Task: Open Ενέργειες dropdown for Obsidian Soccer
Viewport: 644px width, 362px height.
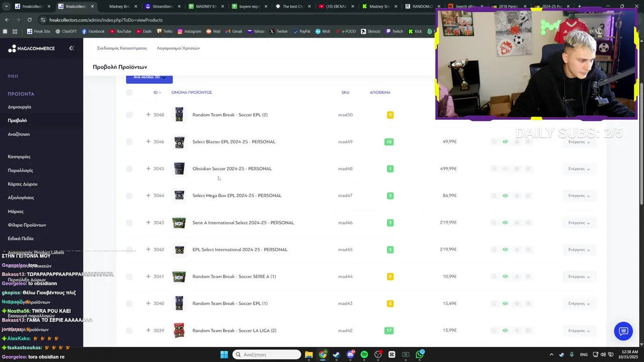Action: [x=579, y=168]
